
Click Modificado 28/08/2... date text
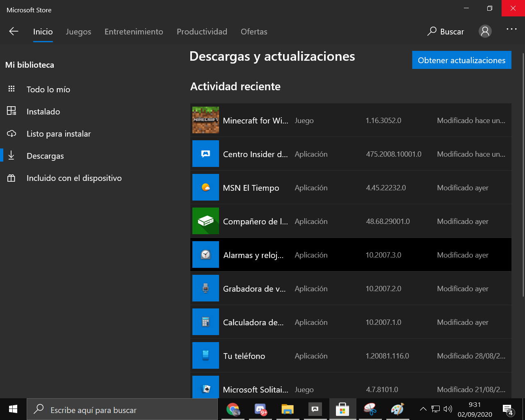click(471, 356)
